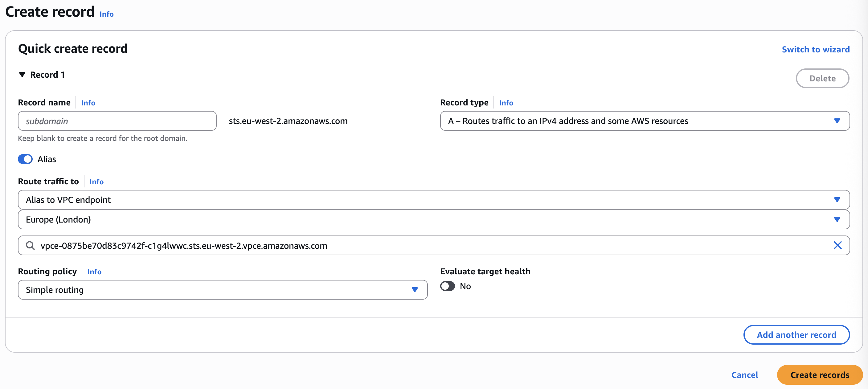Open Info link beside Record name
Viewport: 868px width, 389px height.
point(88,103)
